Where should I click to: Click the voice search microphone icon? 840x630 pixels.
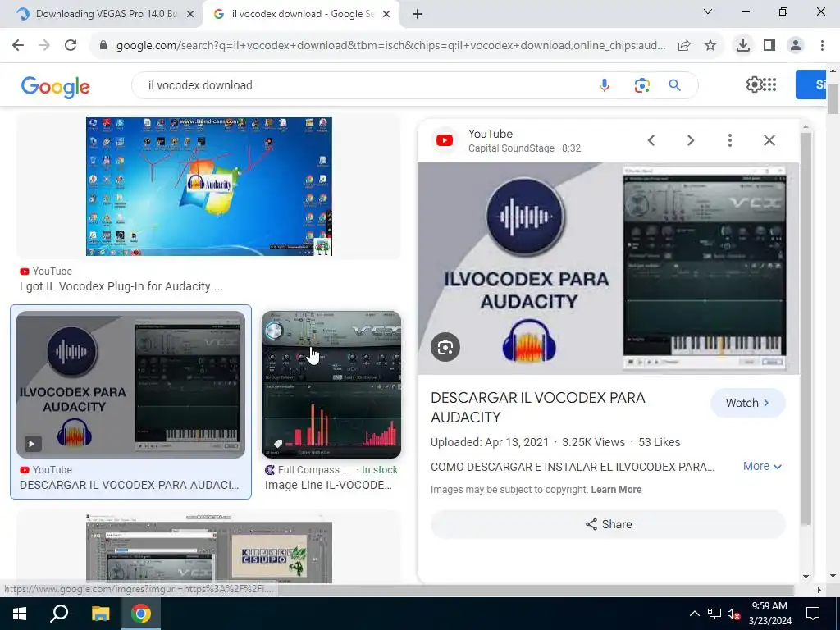click(605, 85)
